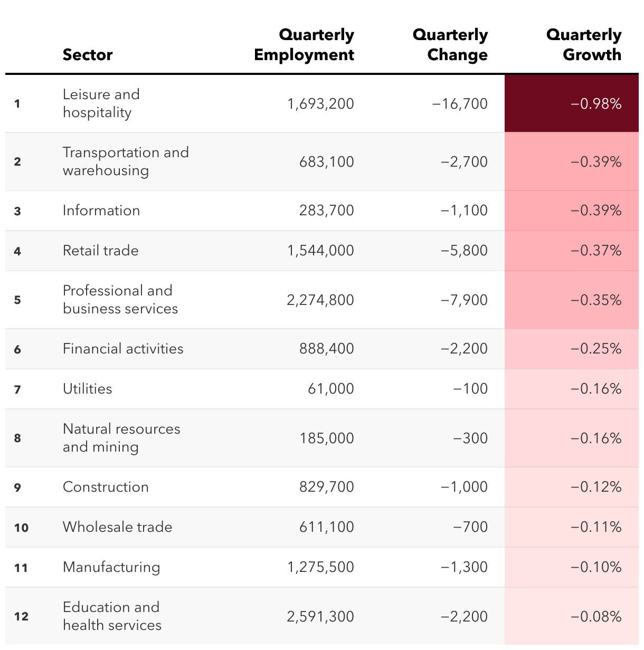The height and width of the screenshot is (650, 644).
Task: Select Transportation and warehousing sector name
Action: coord(126,161)
